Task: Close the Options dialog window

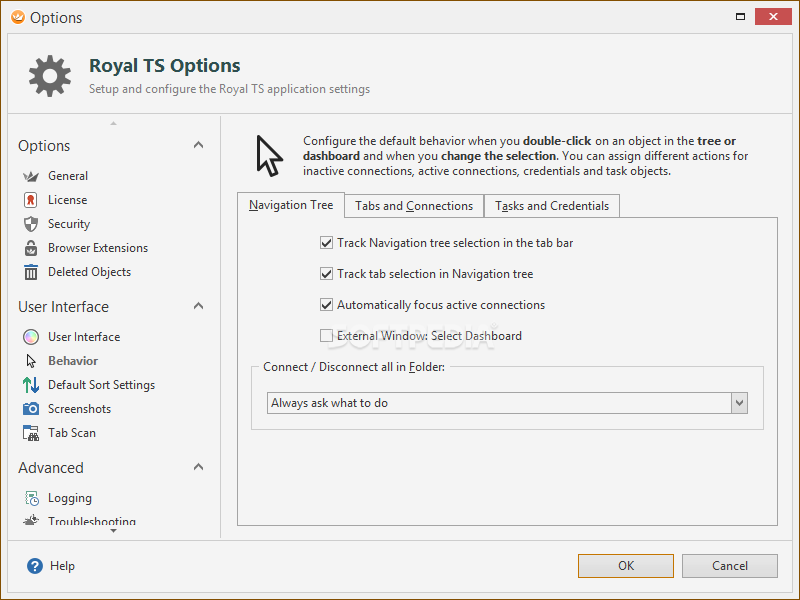Action: pos(773,17)
